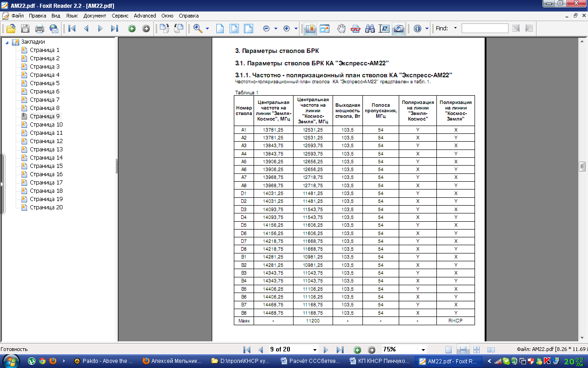588x368 pixels.
Task: Open the Файл menu
Action: pos(17,16)
